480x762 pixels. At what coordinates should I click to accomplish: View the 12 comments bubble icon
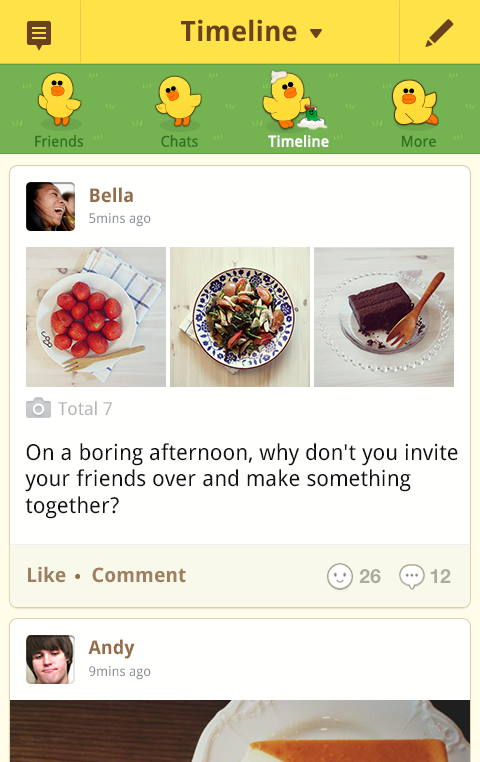point(411,577)
